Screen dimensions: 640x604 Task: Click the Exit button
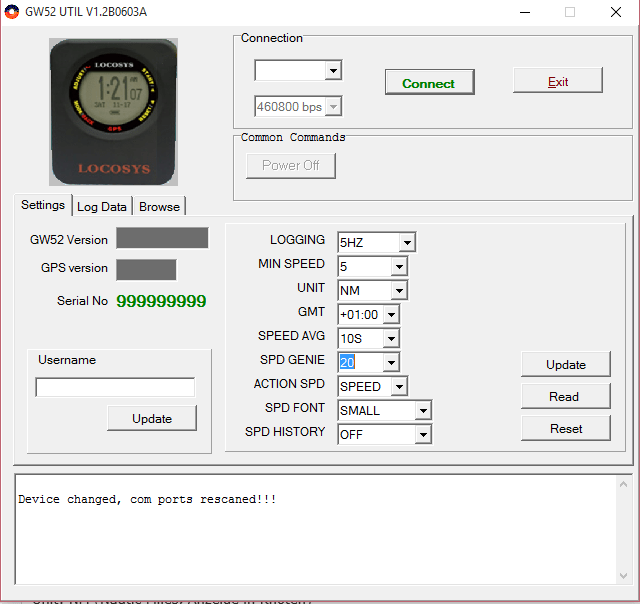tap(558, 81)
